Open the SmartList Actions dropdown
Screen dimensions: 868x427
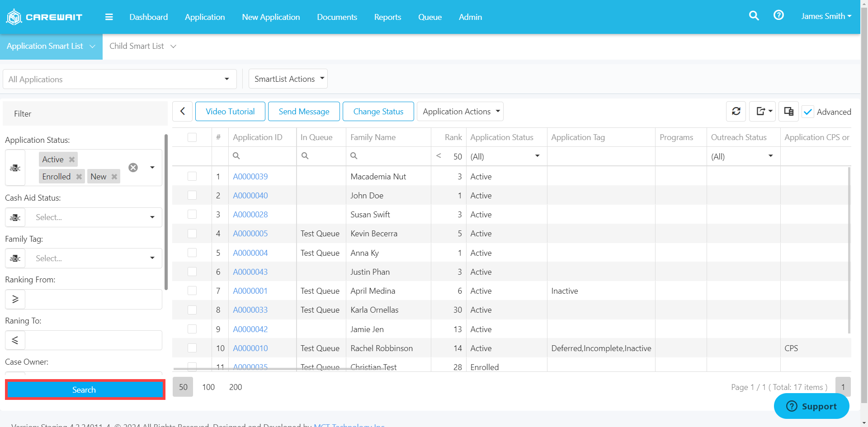[288, 79]
